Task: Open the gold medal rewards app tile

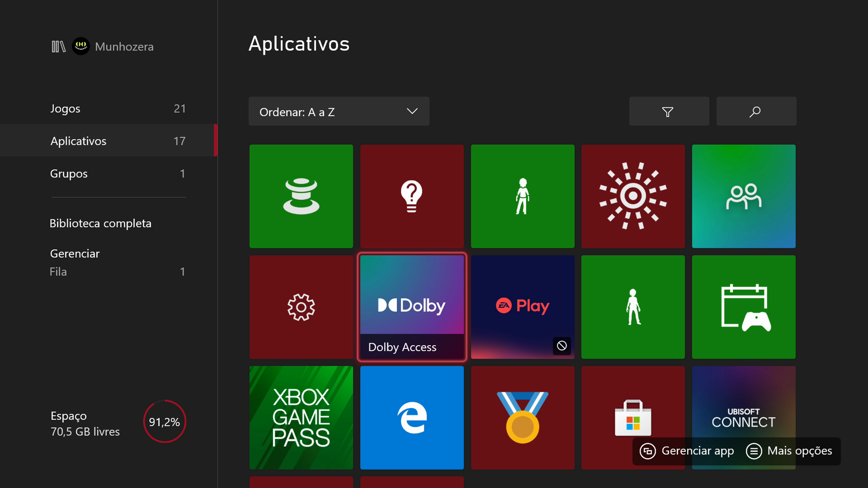Action: (522, 417)
